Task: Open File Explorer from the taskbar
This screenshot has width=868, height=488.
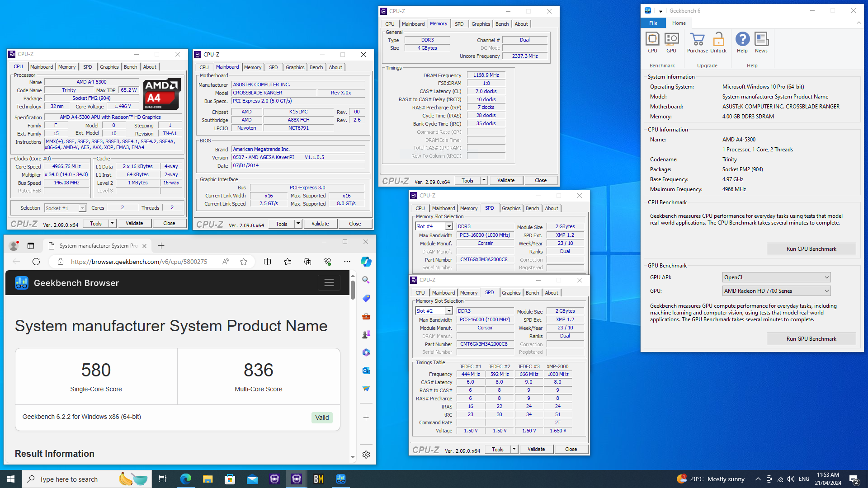Action: click(x=208, y=479)
